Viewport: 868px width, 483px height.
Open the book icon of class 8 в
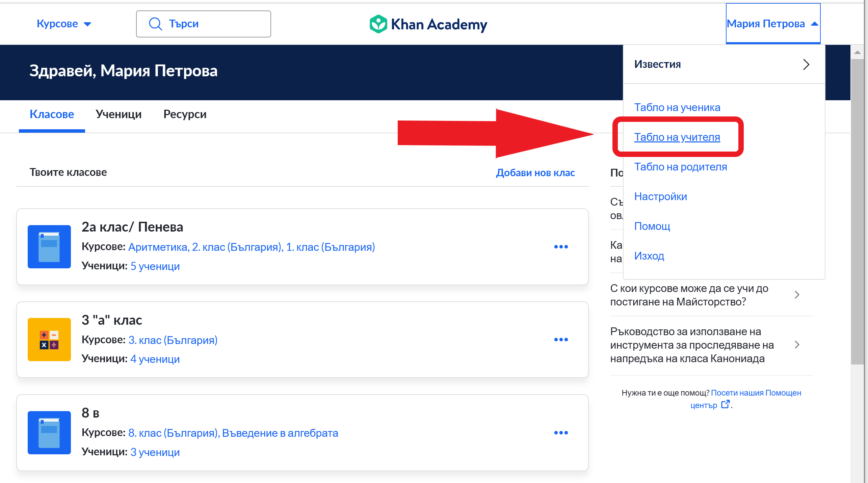click(x=49, y=433)
